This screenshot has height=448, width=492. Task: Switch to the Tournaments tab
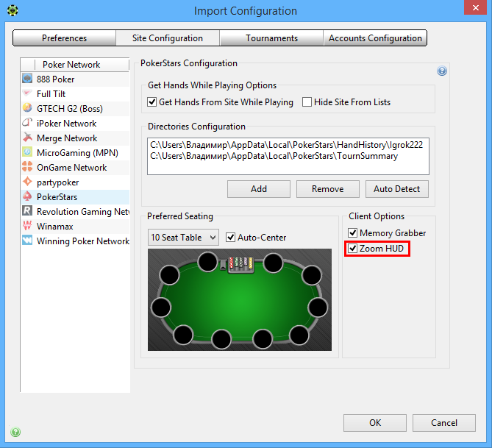(271, 38)
